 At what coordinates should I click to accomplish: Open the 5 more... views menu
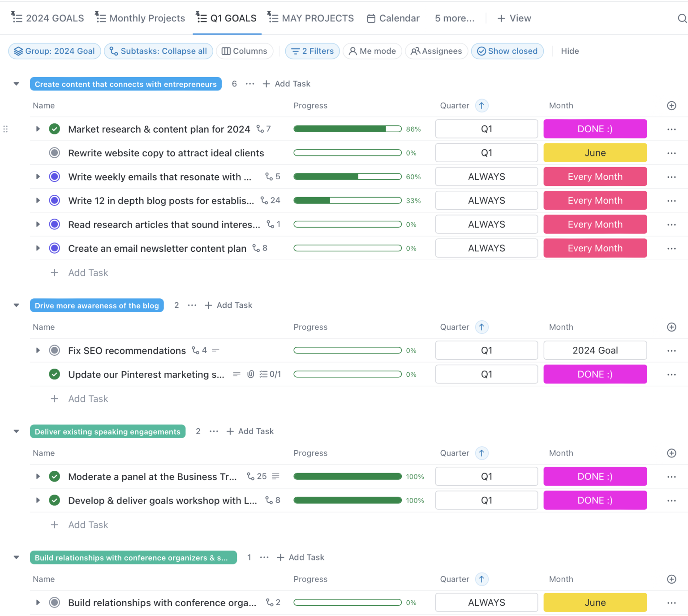(455, 18)
